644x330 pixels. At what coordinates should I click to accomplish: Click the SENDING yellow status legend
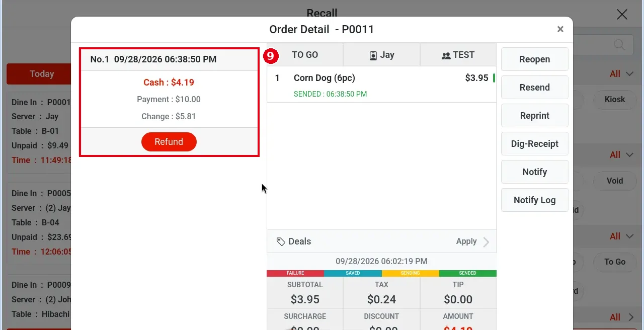click(410, 273)
